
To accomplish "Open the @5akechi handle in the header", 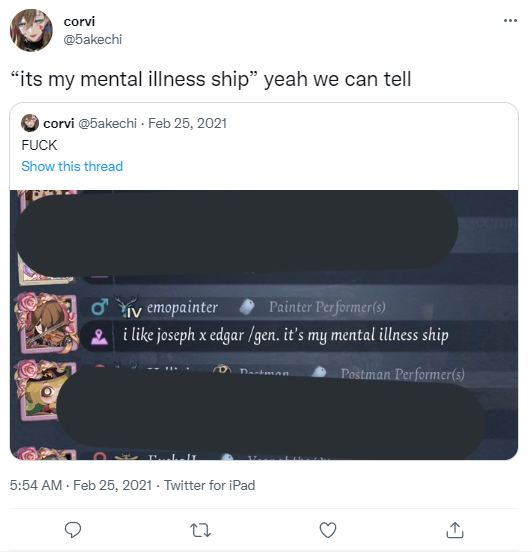I will (x=93, y=40).
